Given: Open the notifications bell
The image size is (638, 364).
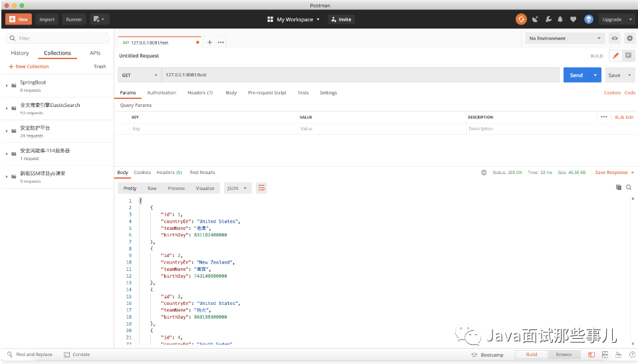Looking at the screenshot, I should pos(560,19).
